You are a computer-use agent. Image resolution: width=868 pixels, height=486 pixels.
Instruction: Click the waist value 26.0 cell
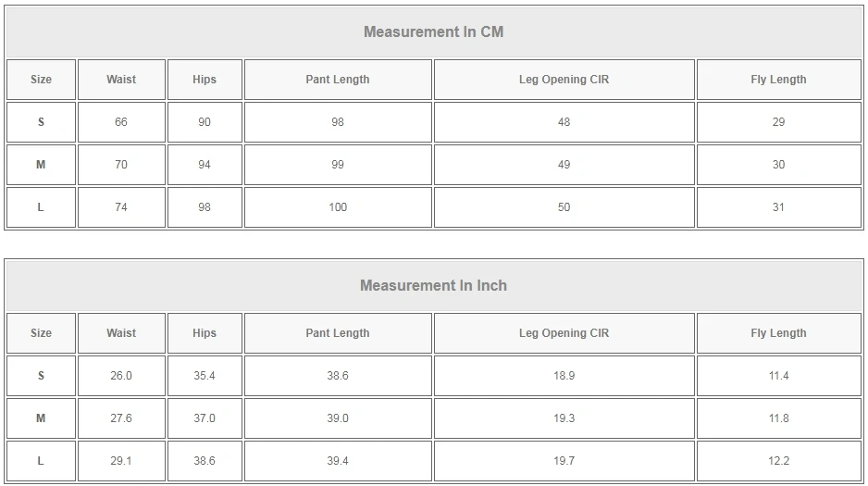[x=121, y=376]
